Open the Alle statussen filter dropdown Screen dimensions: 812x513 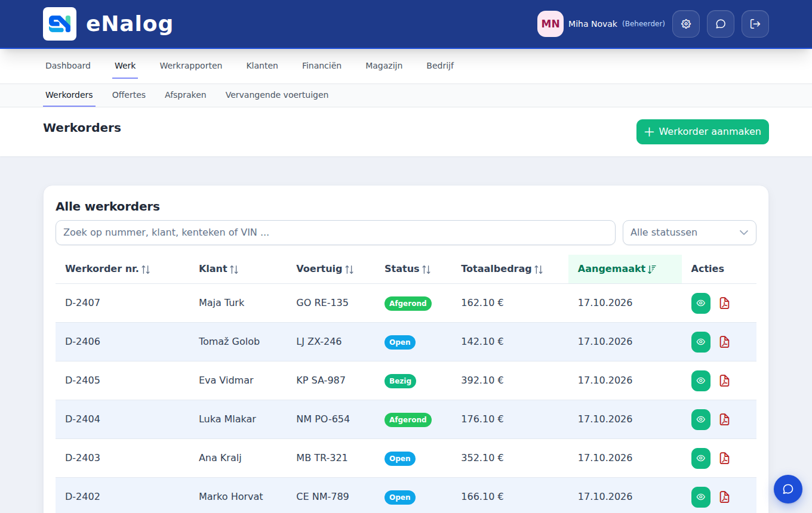(x=690, y=233)
